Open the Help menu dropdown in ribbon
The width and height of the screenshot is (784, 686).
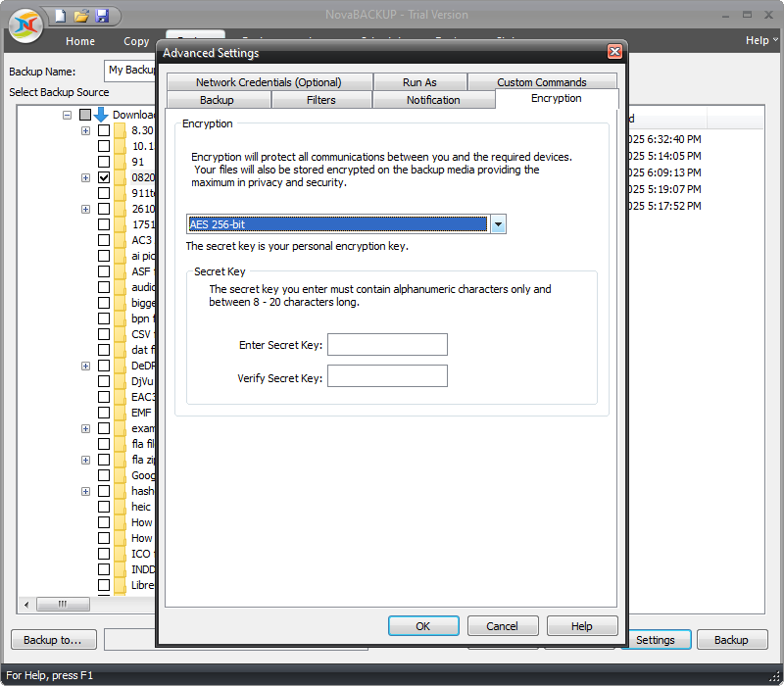(x=761, y=40)
